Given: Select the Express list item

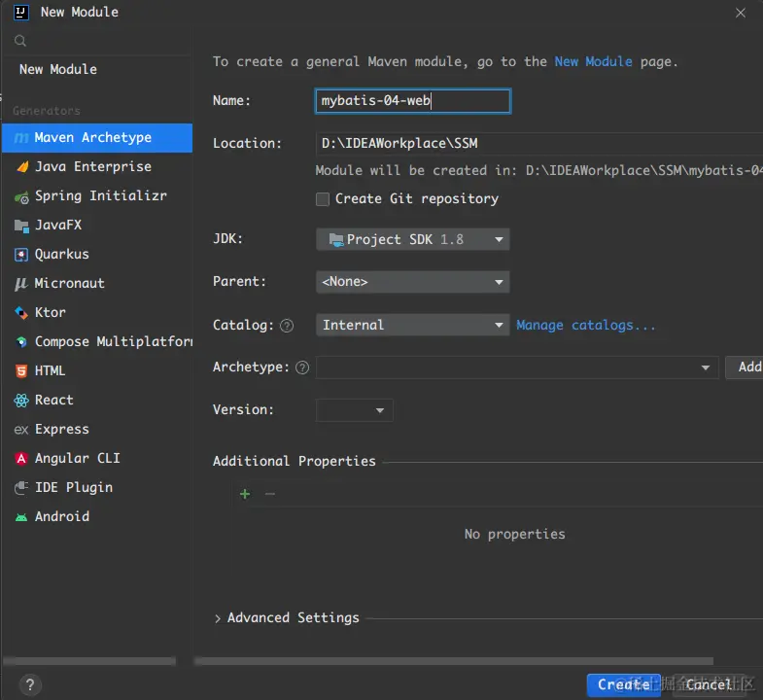Looking at the screenshot, I should (97, 430).
